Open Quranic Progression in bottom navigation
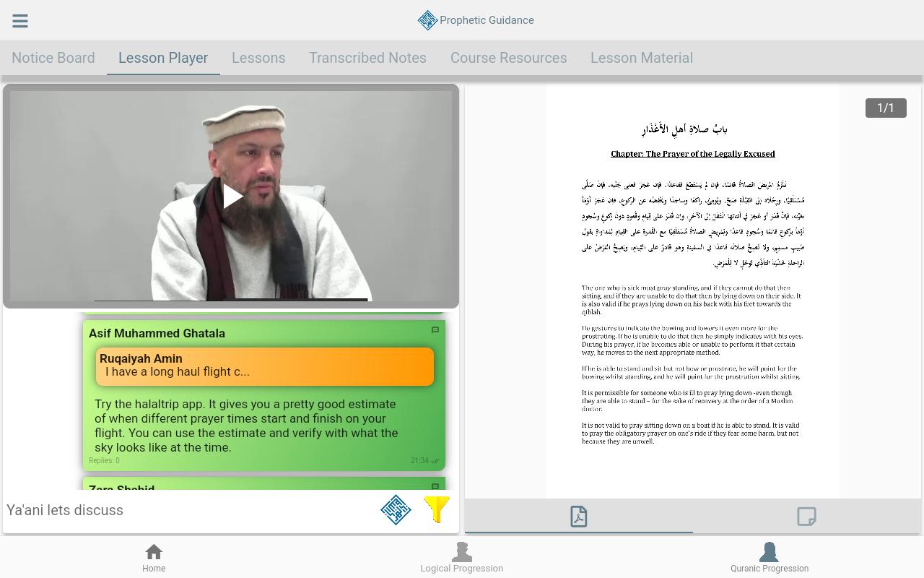Screen dimensions: 924x578 (770, 558)
